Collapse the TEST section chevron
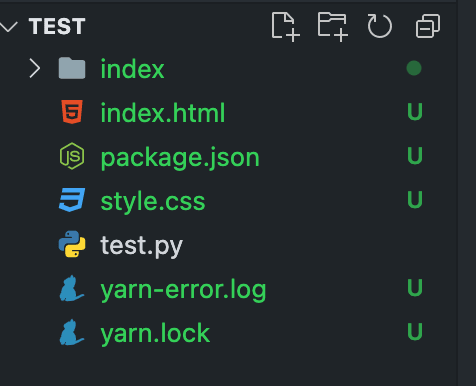The image size is (476, 386). tap(8, 27)
